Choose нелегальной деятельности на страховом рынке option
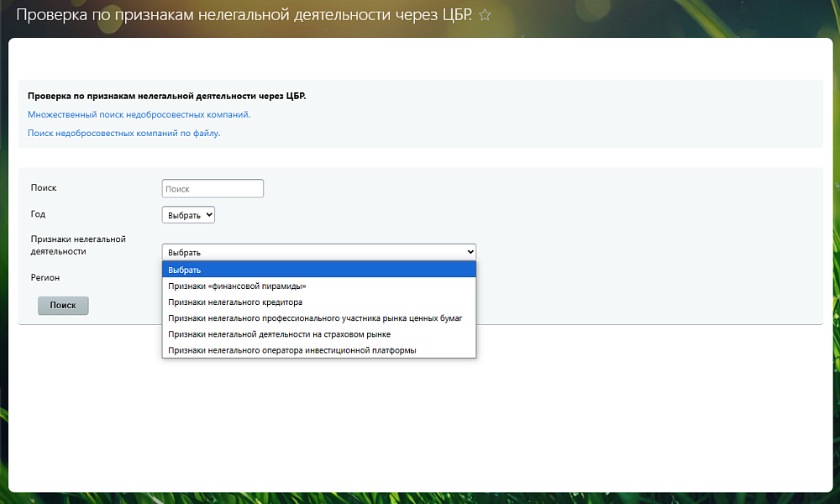Screen dimensions: 840x504 (279, 334)
